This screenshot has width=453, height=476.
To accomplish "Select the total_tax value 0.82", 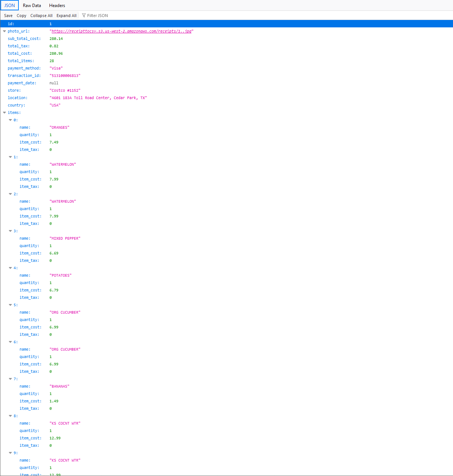I will tap(54, 46).
